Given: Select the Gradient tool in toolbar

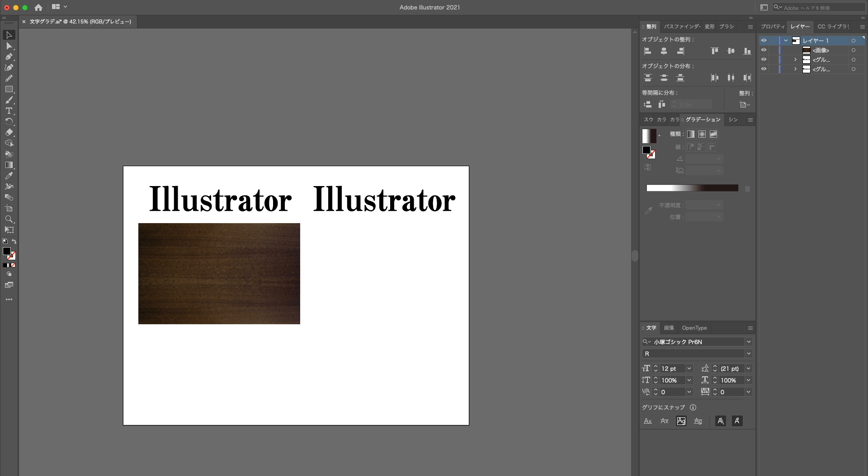Looking at the screenshot, I should coord(9,165).
